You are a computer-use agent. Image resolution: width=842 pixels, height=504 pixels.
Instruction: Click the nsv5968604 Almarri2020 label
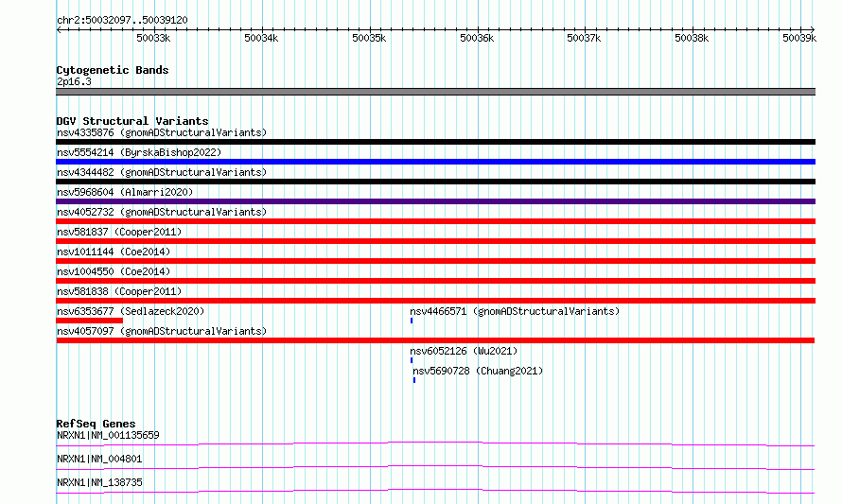pos(125,192)
